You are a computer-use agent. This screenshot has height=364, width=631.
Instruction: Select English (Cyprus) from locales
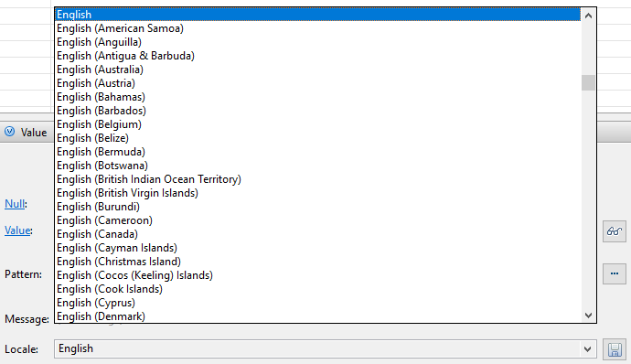[x=317, y=303]
